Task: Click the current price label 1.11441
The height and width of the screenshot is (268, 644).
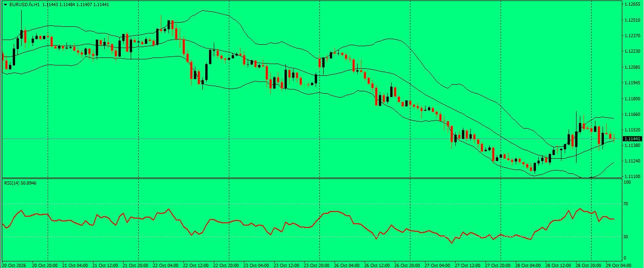Action: (632, 139)
